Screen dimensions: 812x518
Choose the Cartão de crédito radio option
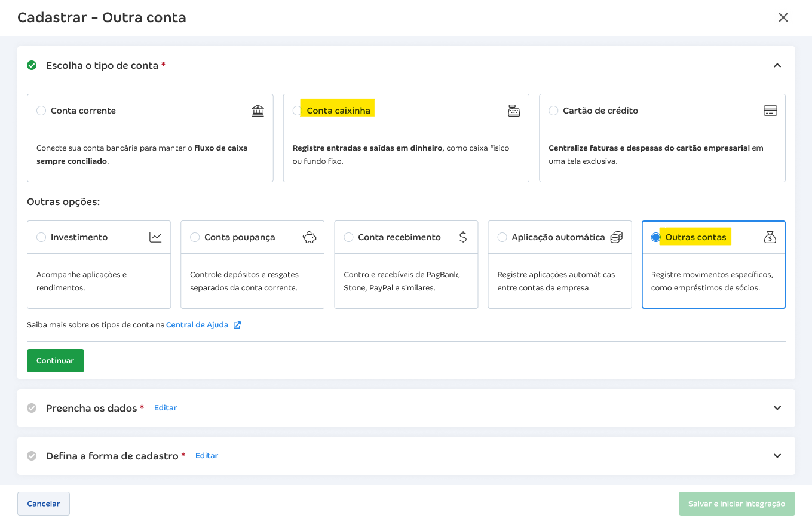553,111
